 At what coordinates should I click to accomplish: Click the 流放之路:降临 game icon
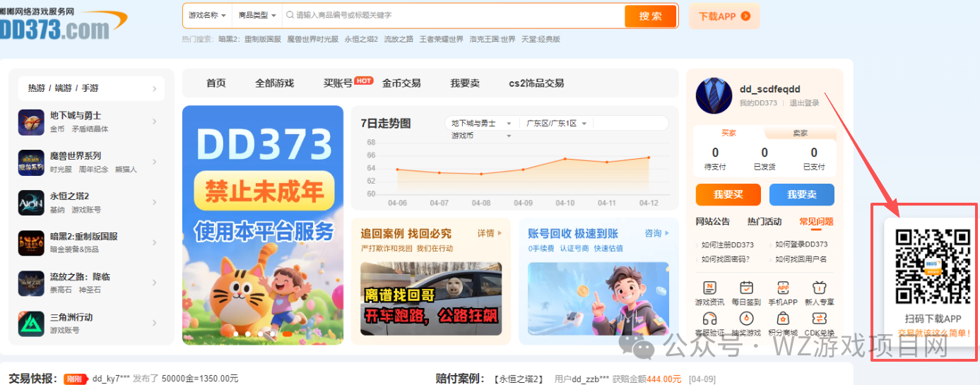click(31, 283)
